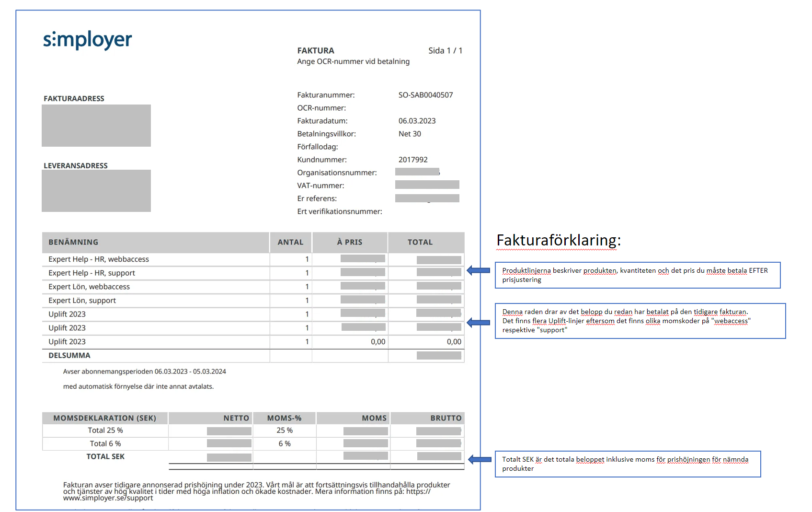Click the '25 %' VAT rate cell

click(x=285, y=431)
